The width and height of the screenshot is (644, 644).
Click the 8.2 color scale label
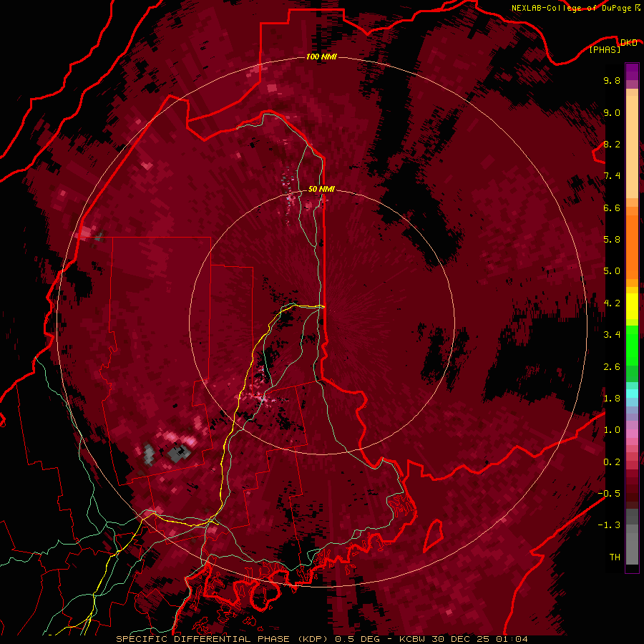pos(612,144)
